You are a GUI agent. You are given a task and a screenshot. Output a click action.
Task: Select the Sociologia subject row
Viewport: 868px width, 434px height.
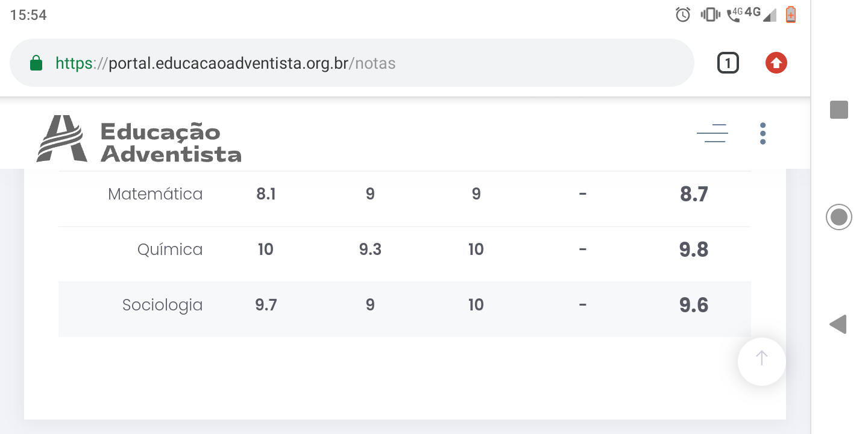404,305
